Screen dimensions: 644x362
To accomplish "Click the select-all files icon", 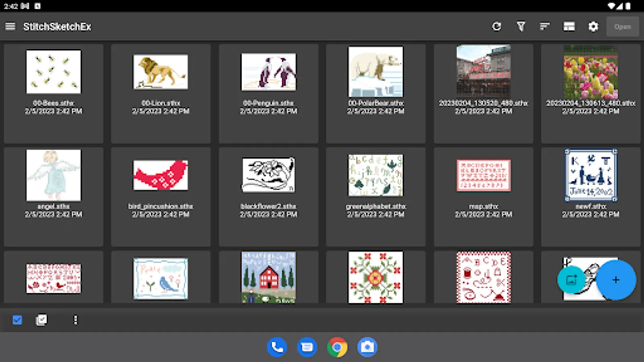I will pos(41,320).
